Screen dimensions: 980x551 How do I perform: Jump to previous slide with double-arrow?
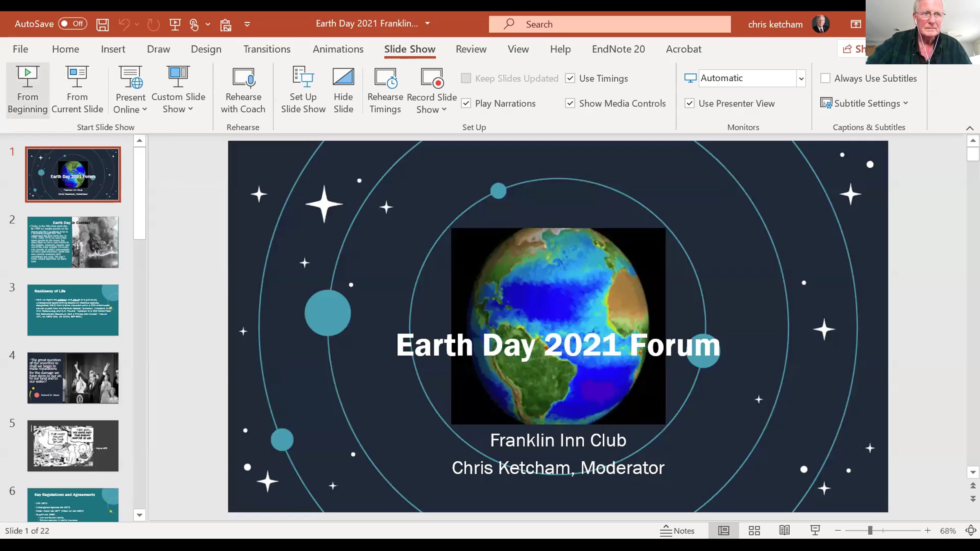click(973, 486)
